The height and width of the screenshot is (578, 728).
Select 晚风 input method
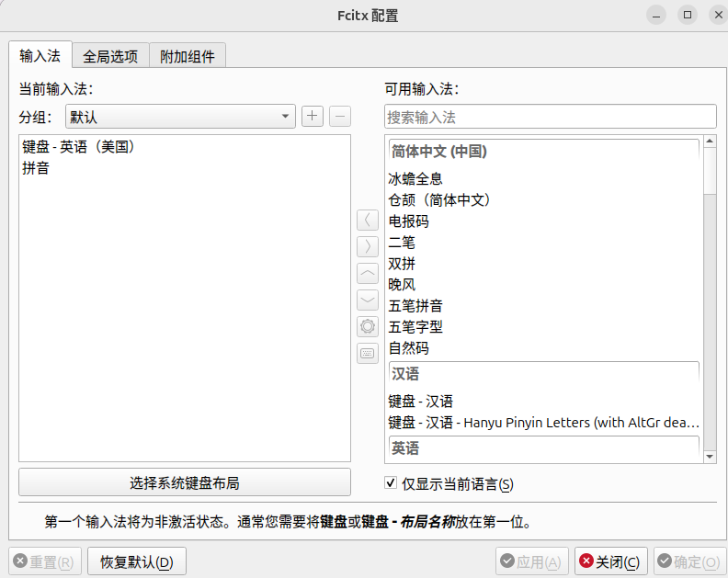[543, 285]
